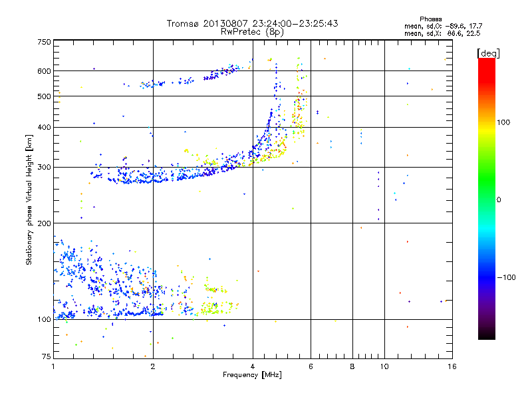The height and width of the screenshot is (399, 532).
Task: Click the y-axis tick label '200'
Action: point(44,223)
